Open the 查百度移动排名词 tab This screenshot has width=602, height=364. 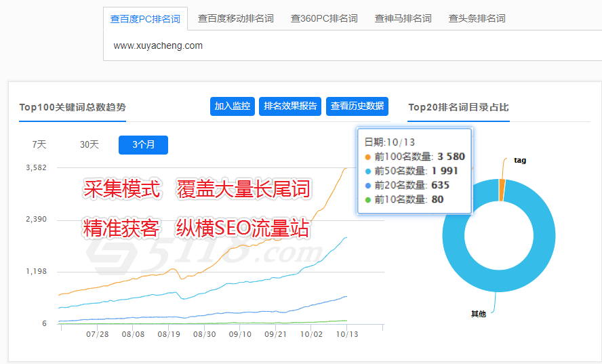pyautogui.click(x=236, y=18)
